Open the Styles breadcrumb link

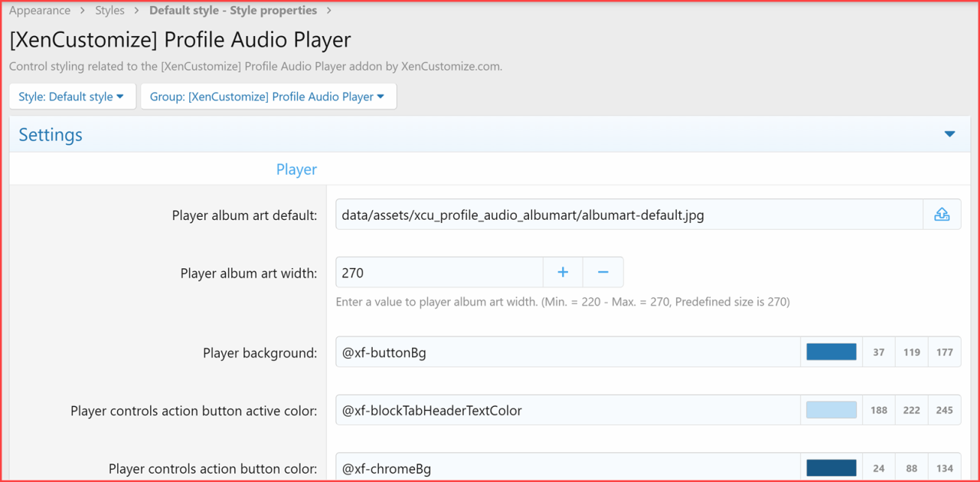coord(109,10)
